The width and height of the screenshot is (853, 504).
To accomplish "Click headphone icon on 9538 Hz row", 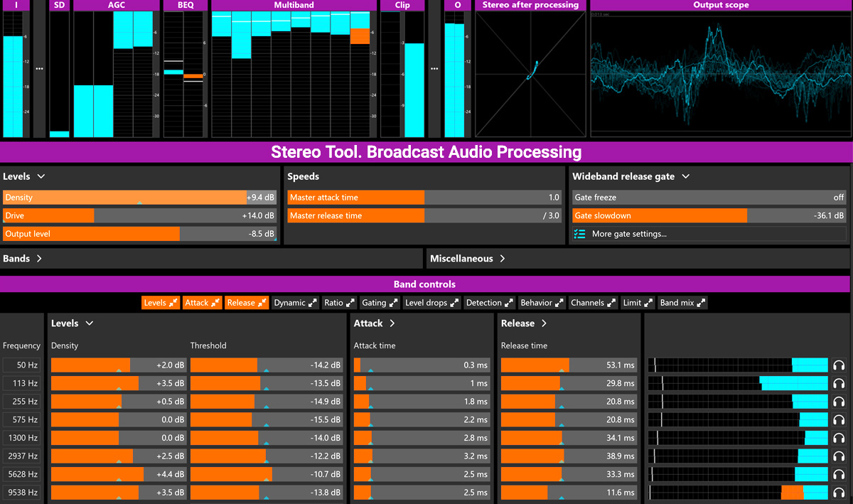I will click(x=839, y=493).
